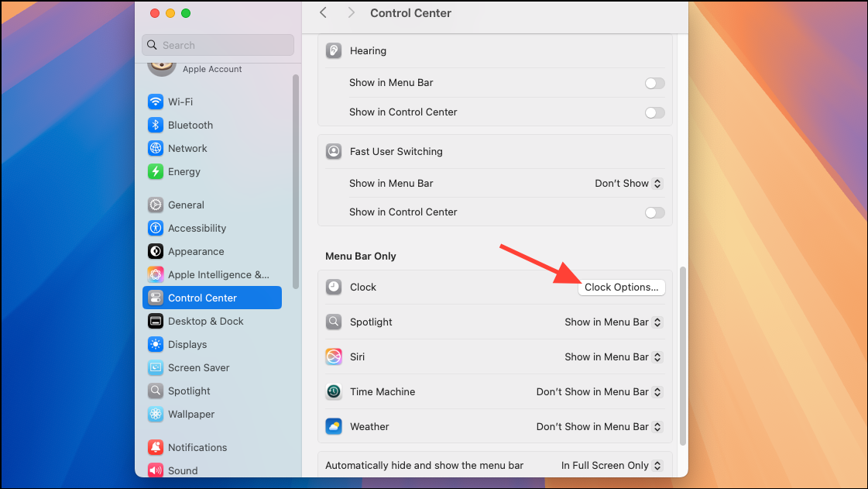
Task: Select the Time Machine icon
Action: click(333, 391)
